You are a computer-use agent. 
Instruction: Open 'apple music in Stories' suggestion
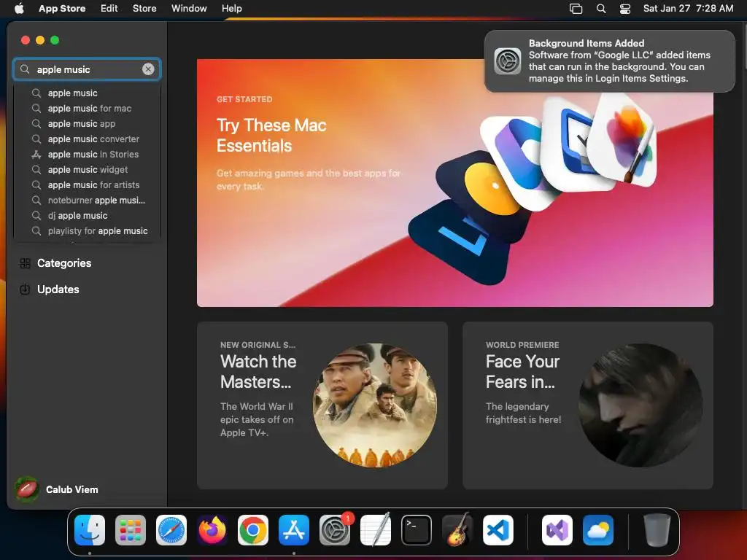pyautogui.click(x=88, y=154)
